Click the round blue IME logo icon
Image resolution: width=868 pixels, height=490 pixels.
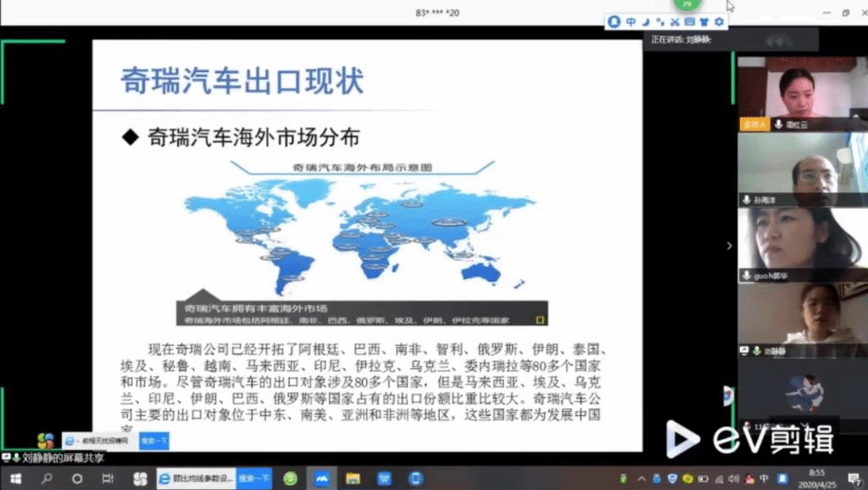(x=615, y=22)
